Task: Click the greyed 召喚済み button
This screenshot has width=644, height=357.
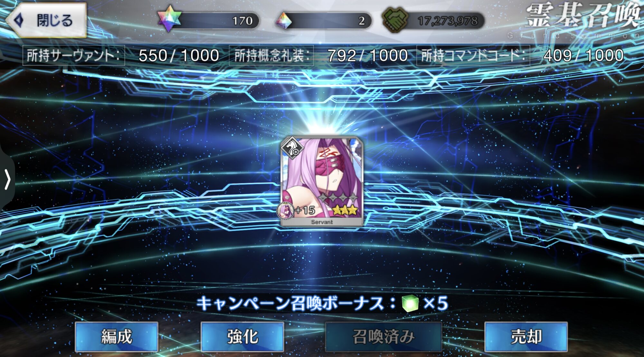Action: [384, 337]
